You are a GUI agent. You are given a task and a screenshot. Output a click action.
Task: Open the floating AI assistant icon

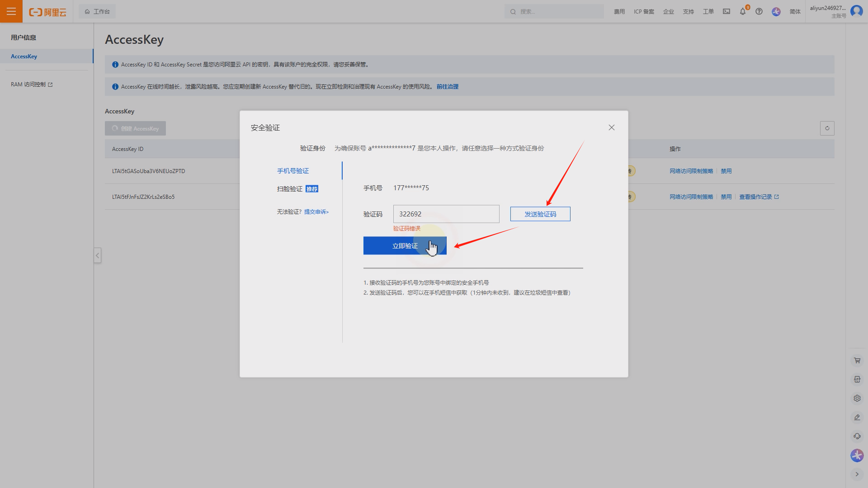pyautogui.click(x=857, y=455)
